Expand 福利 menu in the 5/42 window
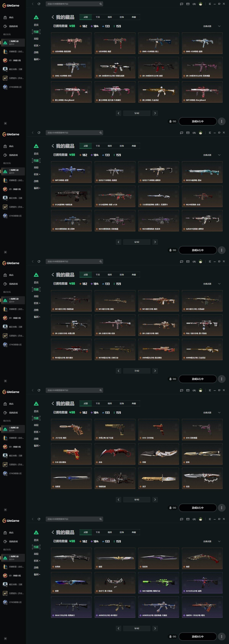 coord(37,59)
